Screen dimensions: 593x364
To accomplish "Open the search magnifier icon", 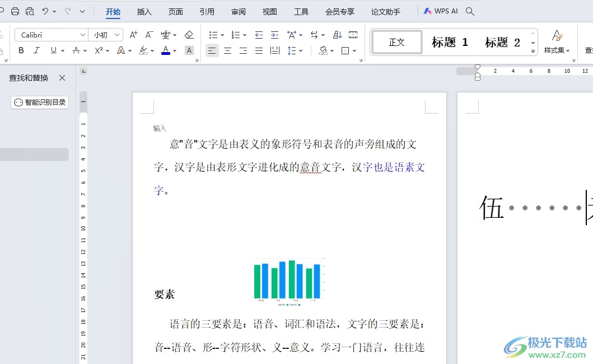I will pyautogui.click(x=470, y=11).
